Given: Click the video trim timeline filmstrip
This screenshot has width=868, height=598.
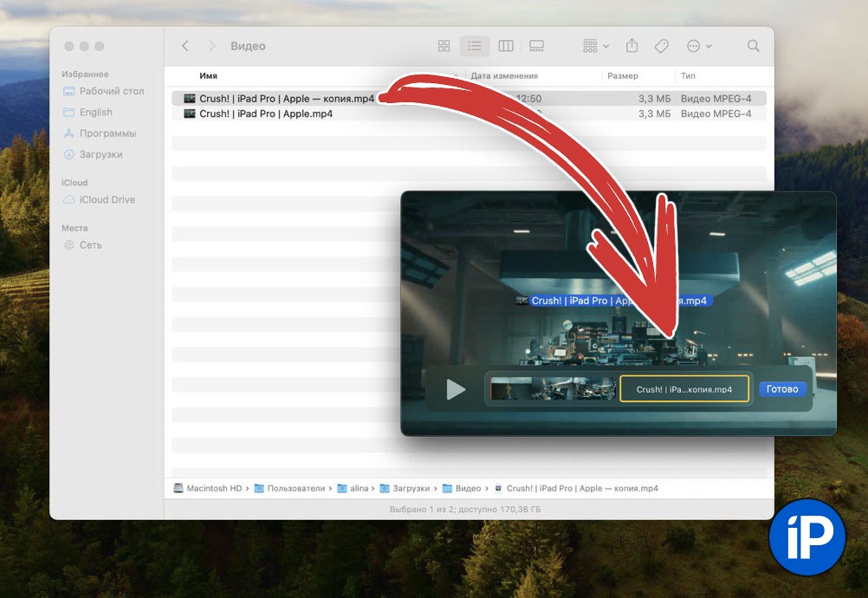Looking at the screenshot, I should 552,390.
